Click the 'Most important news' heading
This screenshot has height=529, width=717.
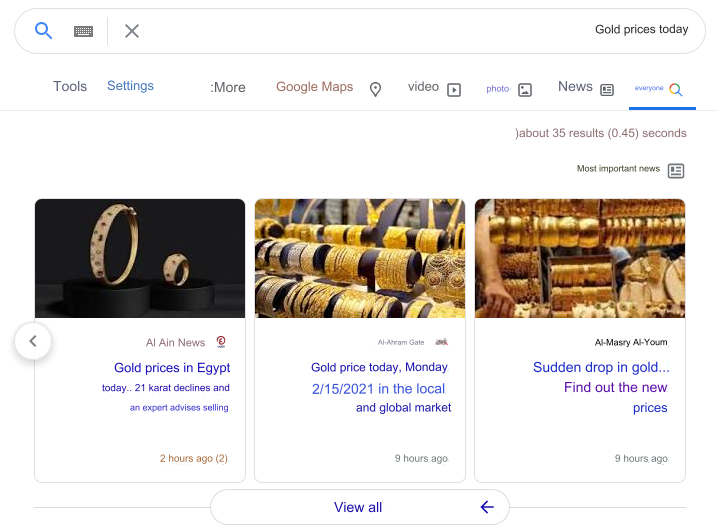(618, 169)
